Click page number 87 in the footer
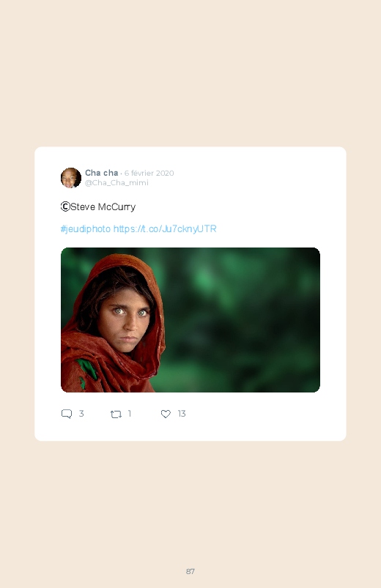 click(190, 571)
